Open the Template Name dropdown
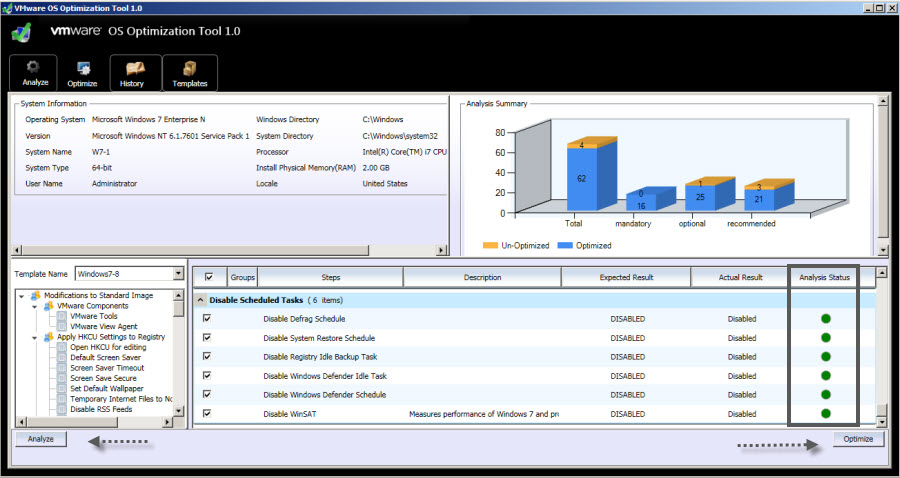Viewport: 900px width, 478px height. (178, 274)
